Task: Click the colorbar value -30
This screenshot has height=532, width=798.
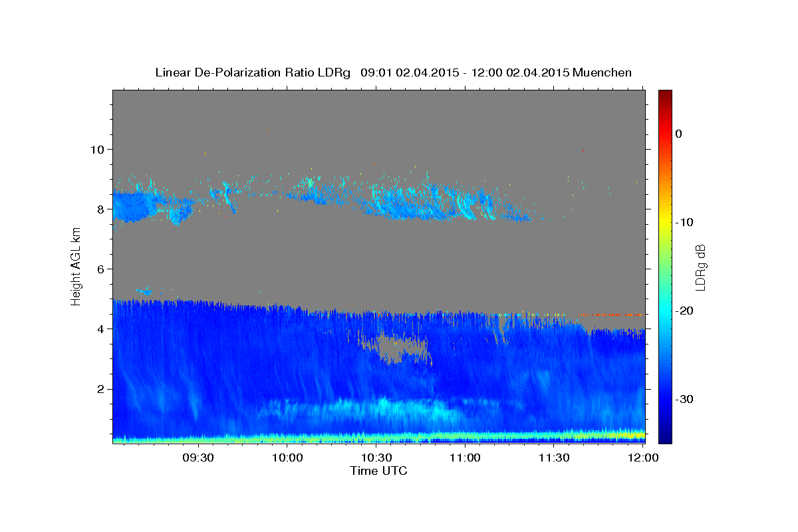Action: tap(685, 399)
